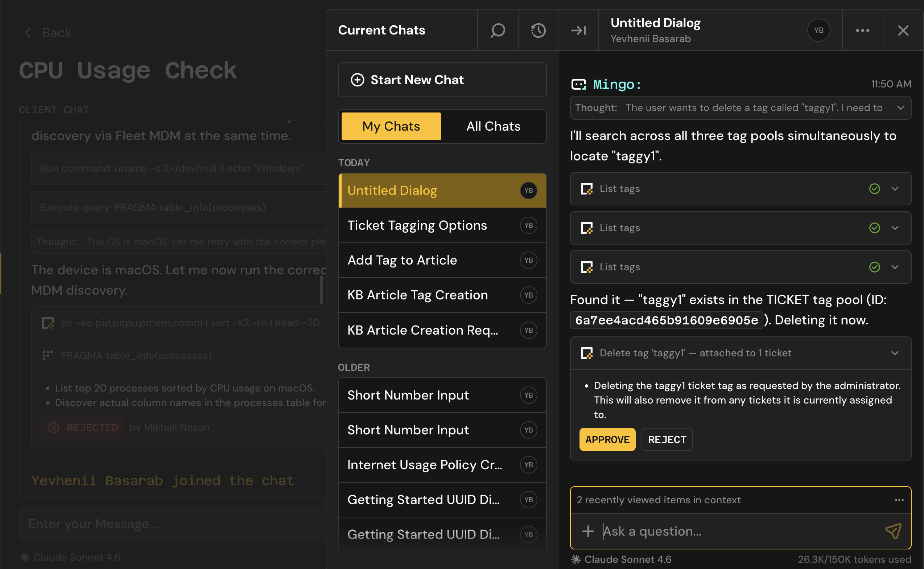924x569 pixels.
Task: Expand the Thought section chevron
Action: [901, 108]
